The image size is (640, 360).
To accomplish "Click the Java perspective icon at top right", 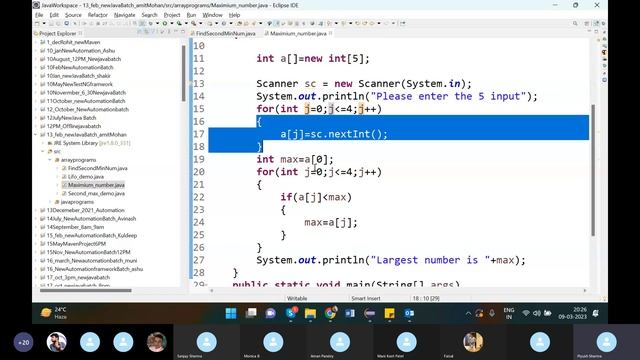I will click(596, 23).
